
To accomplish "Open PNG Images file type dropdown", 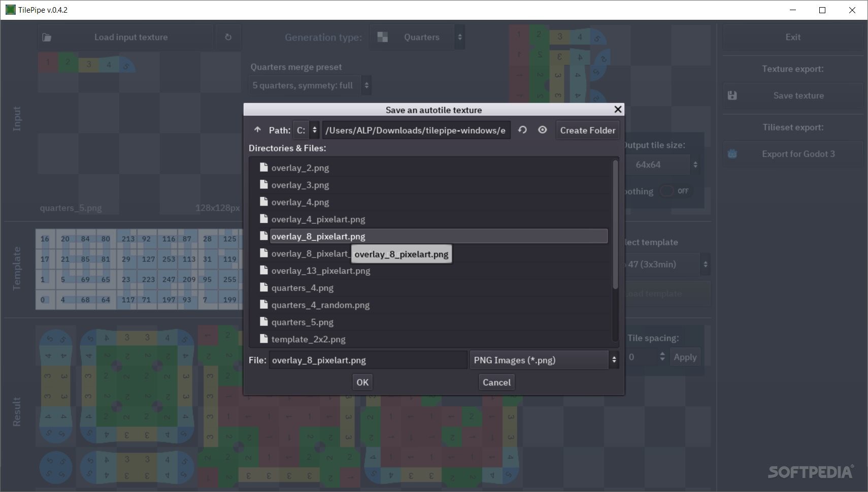I will click(x=544, y=360).
